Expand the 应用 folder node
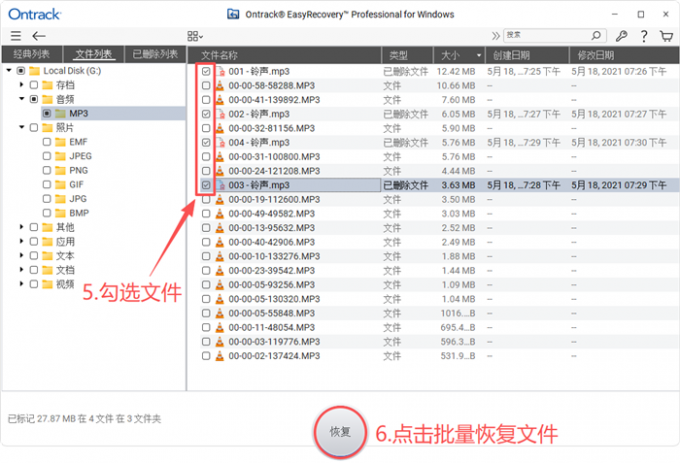This screenshot has height=463, width=680. click(22, 241)
